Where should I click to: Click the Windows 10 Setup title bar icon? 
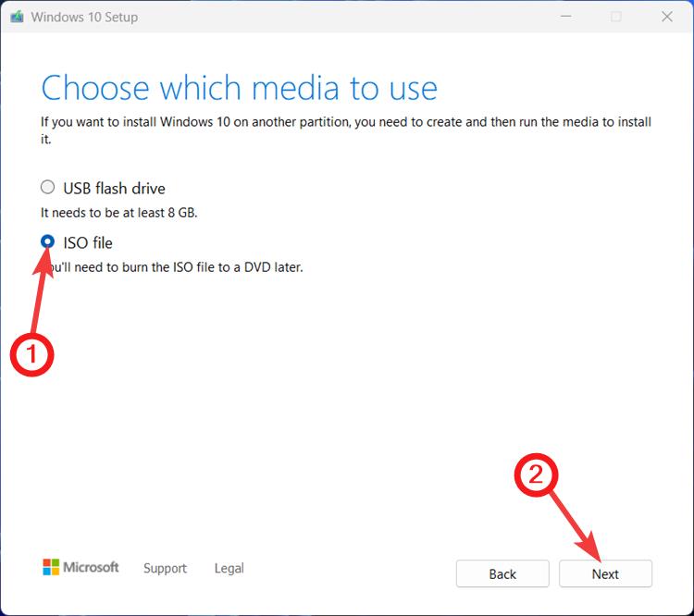(x=17, y=17)
